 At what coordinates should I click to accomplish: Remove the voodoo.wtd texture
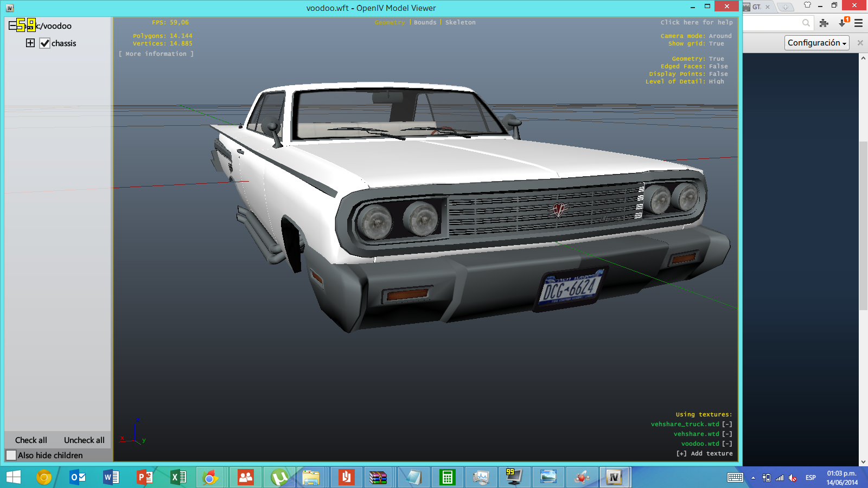pyautogui.click(x=727, y=444)
